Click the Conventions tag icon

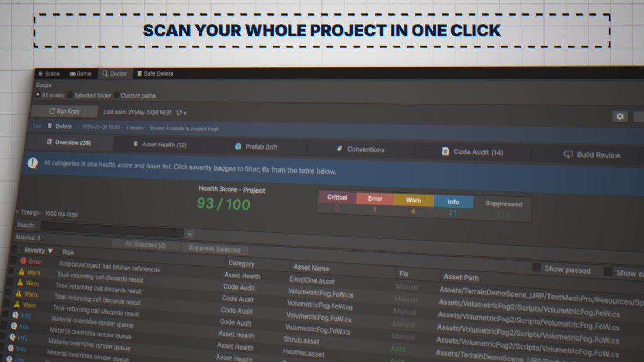tap(339, 149)
